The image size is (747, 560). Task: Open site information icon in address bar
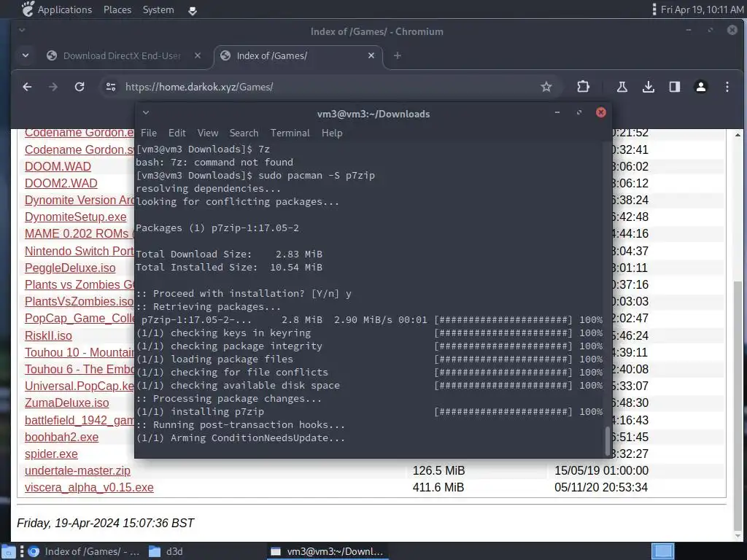pos(111,87)
